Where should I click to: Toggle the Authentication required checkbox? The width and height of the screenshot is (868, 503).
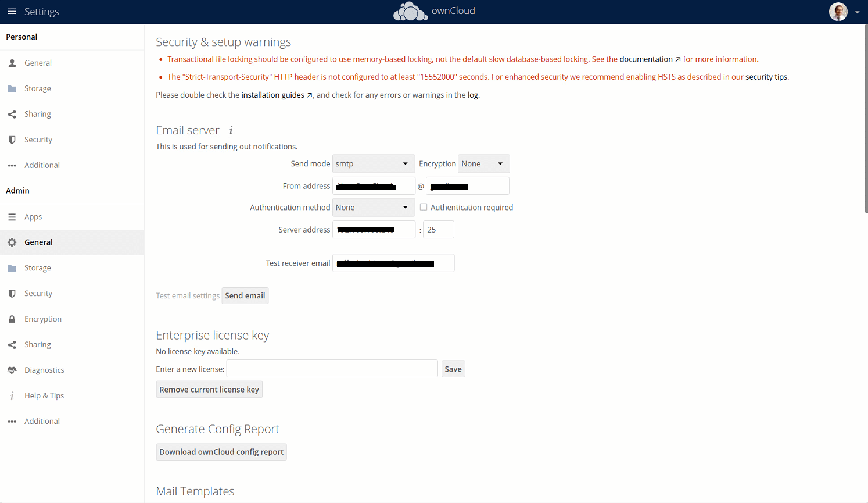pyautogui.click(x=424, y=207)
